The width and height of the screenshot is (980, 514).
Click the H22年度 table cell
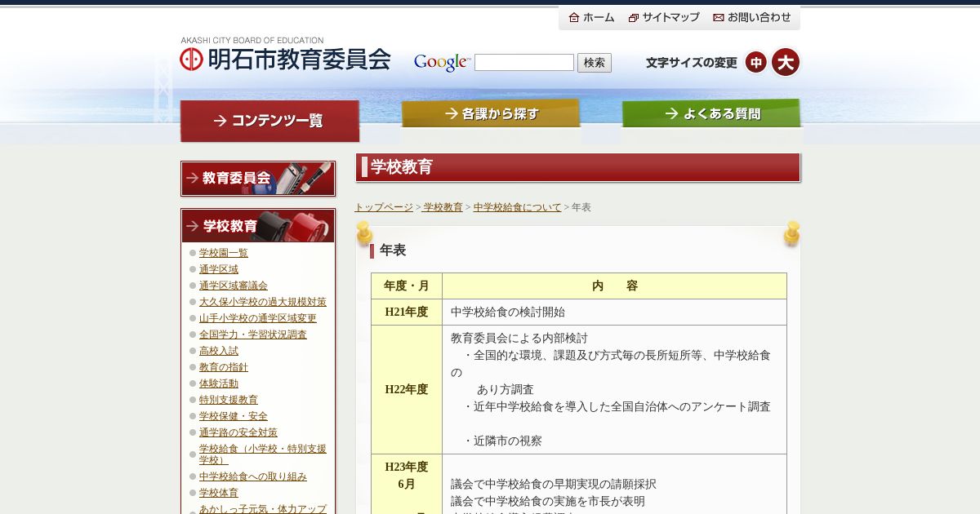[407, 389]
